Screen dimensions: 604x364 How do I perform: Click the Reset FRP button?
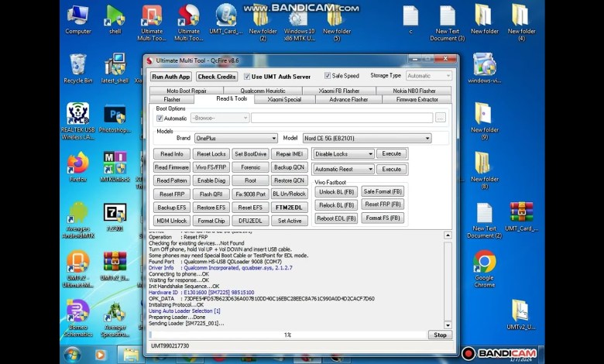(x=172, y=194)
